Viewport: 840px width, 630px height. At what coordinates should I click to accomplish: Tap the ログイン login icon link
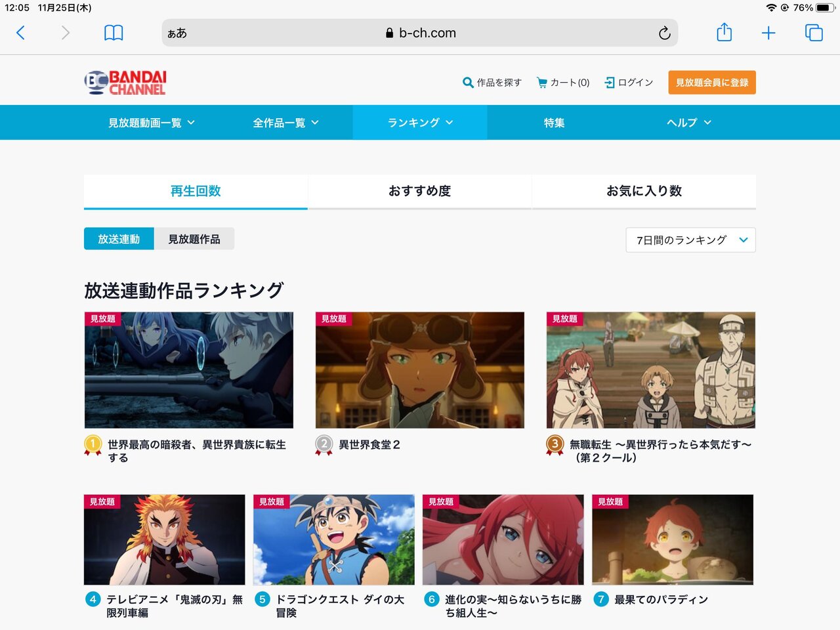(629, 83)
